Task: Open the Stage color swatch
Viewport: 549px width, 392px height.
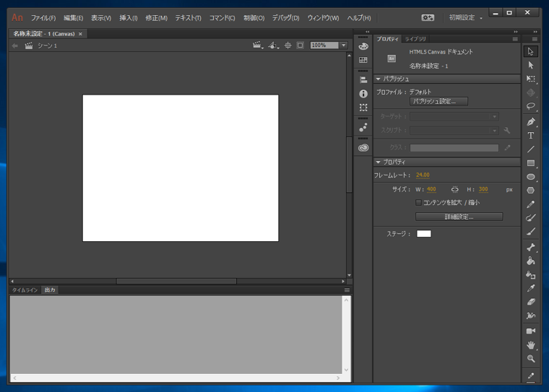Action: (x=423, y=234)
